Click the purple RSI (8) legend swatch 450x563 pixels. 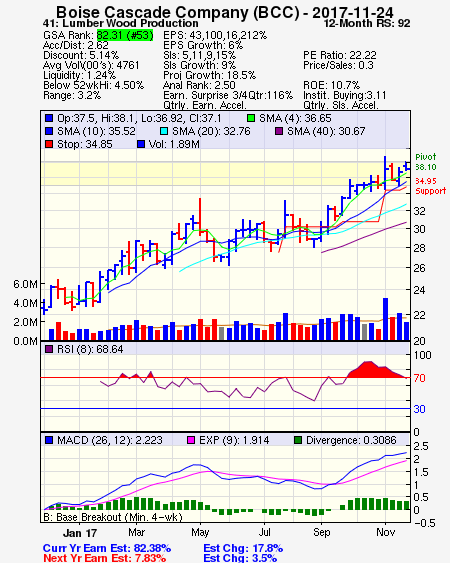click(49, 349)
